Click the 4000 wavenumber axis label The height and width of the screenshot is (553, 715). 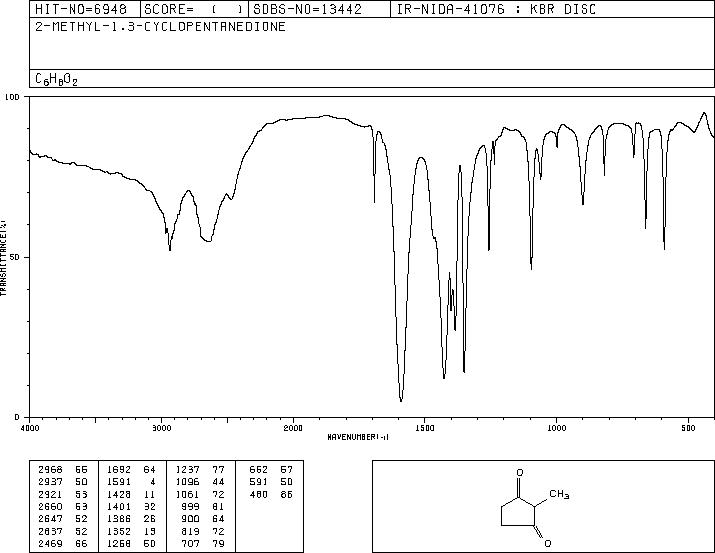30,428
